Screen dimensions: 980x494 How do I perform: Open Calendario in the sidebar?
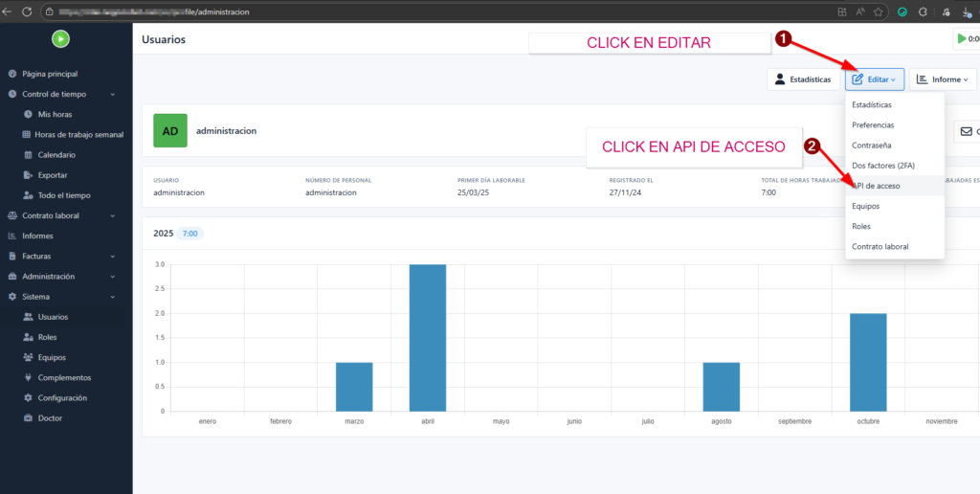click(56, 154)
